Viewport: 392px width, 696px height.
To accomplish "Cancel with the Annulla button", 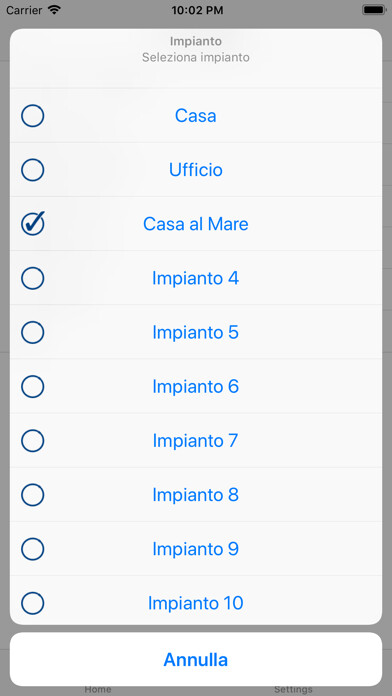I will pyautogui.click(x=196, y=660).
